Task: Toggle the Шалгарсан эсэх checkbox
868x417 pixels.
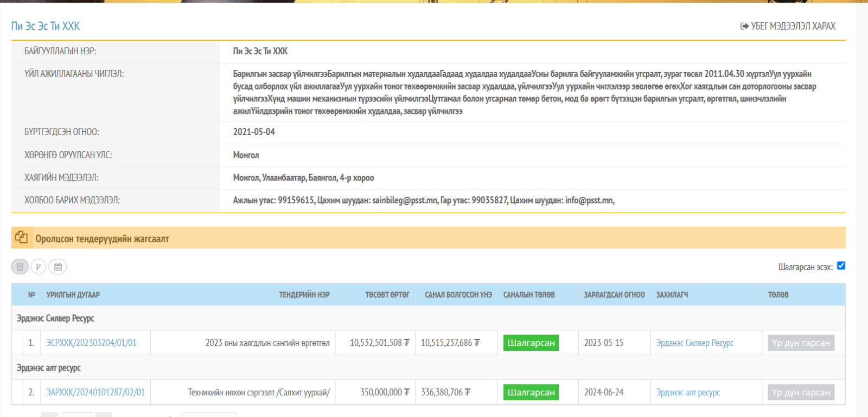Action: (841, 266)
